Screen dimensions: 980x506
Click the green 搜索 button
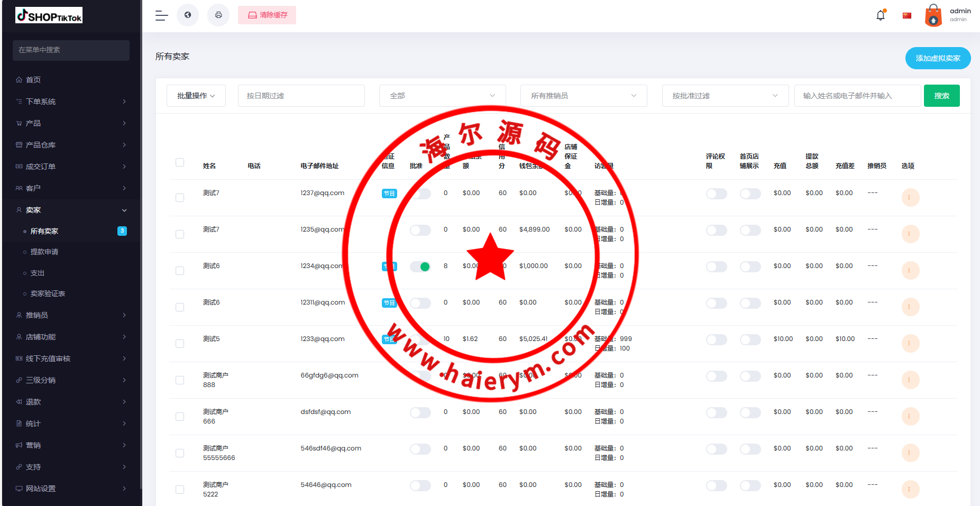click(x=941, y=96)
